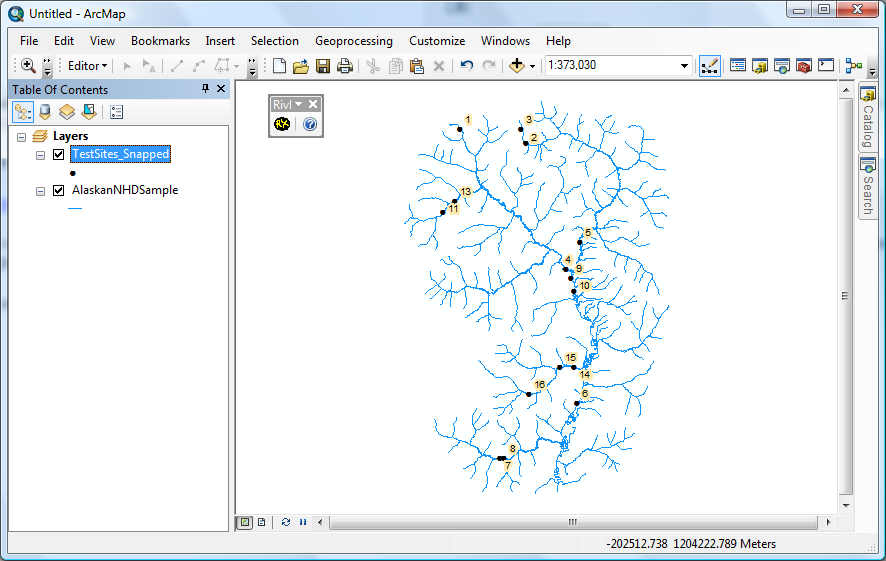Open the Insert menu

[x=220, y=41]
